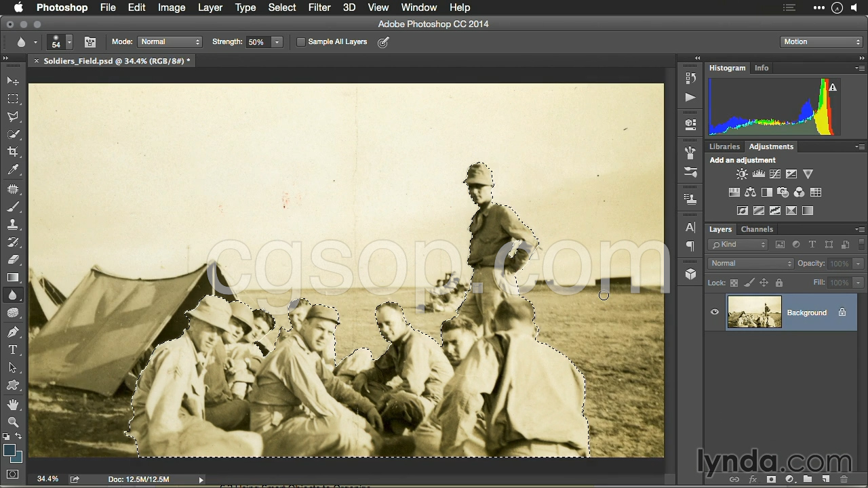Toggle the type layers filter
This screenshot has height=488, width=868.
(812, 245)
